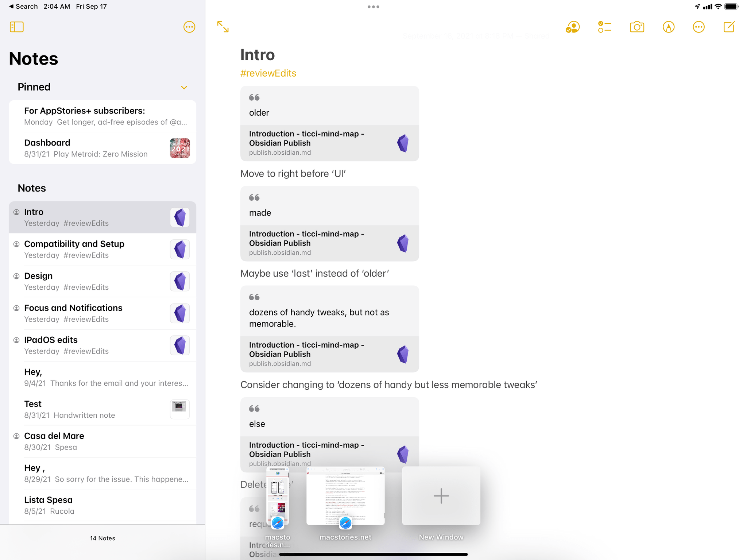
Task: Open the Obsidian Publish link under 'made' quote
Action: pyautogui.click(x=329, y=243)
